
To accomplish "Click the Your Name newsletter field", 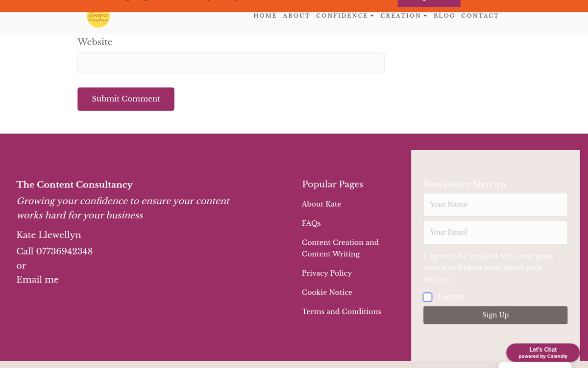I will pos(495,205).
